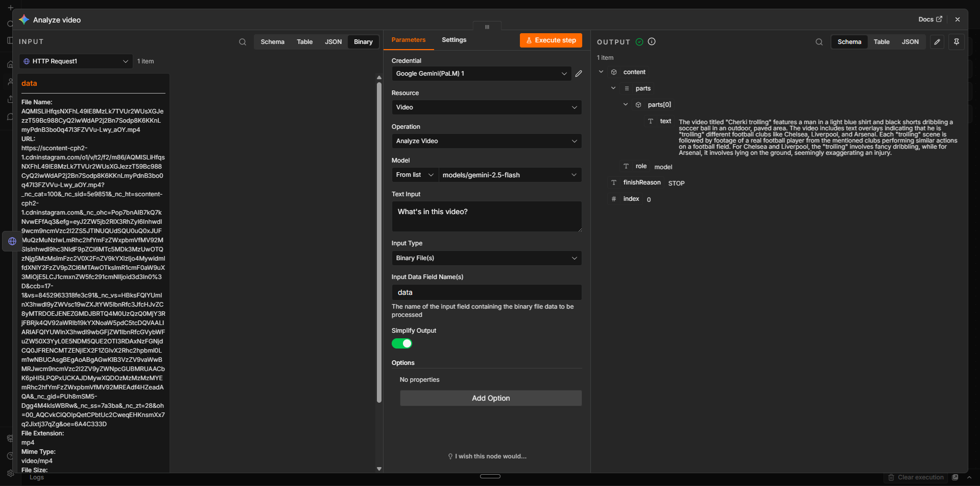This screenshot has height=486, width=980.
Task: Open the Operation Analyze Video dropdown
Action: point(487,141)
